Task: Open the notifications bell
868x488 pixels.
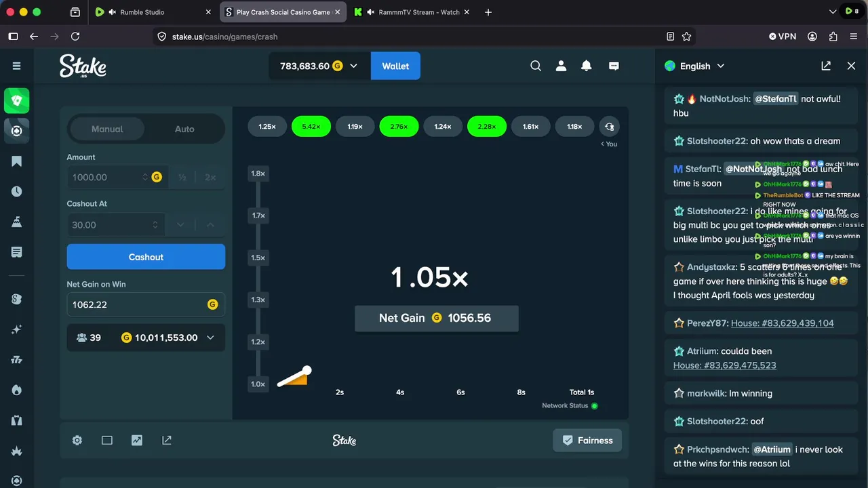Action: 587,66
